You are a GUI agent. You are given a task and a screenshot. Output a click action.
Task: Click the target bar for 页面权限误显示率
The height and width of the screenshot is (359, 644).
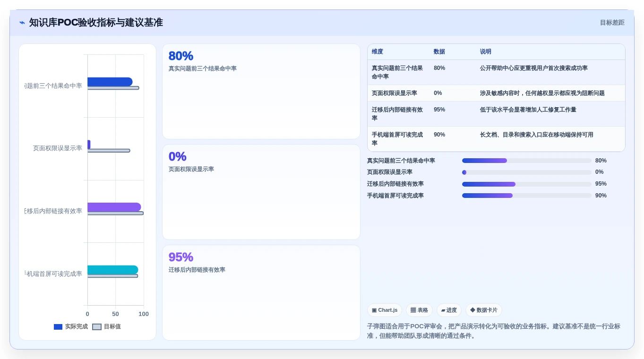click(109, 151)
